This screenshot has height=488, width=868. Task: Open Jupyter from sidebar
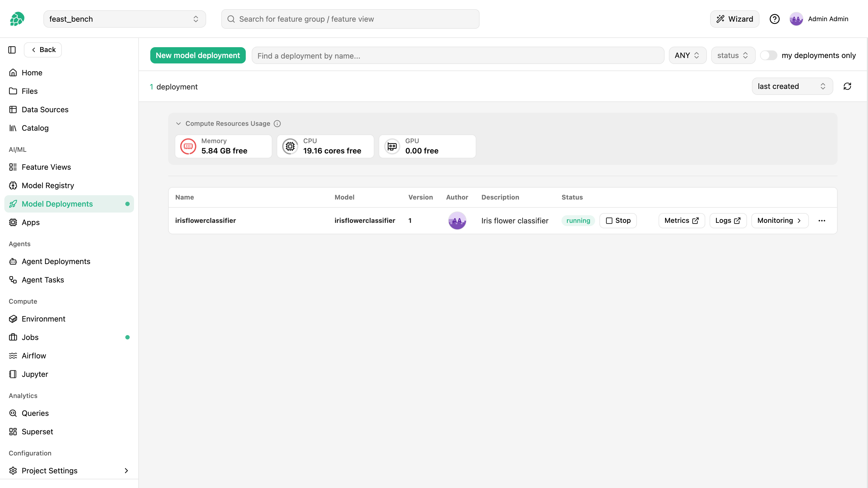[x=69, y=374]
